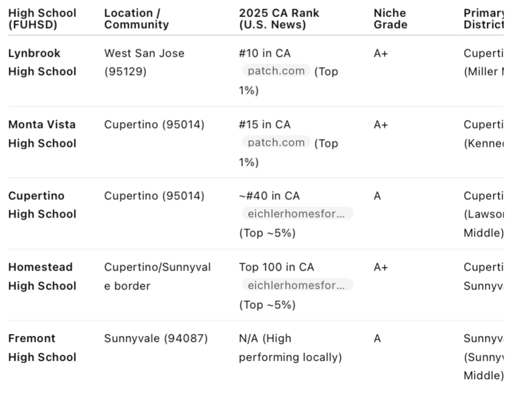Viewport: 532px width, 395px height.
Task: Open patch.com citation in Lynbrook row
Action: [x=276, y=71]
